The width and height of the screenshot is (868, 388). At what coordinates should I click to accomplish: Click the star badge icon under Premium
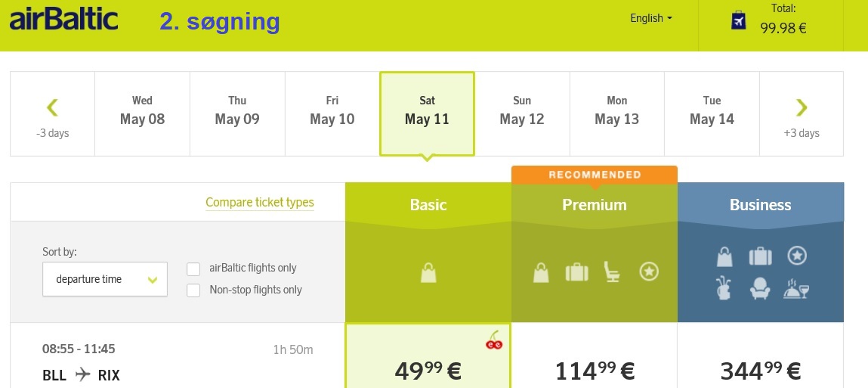pos(649,272)
